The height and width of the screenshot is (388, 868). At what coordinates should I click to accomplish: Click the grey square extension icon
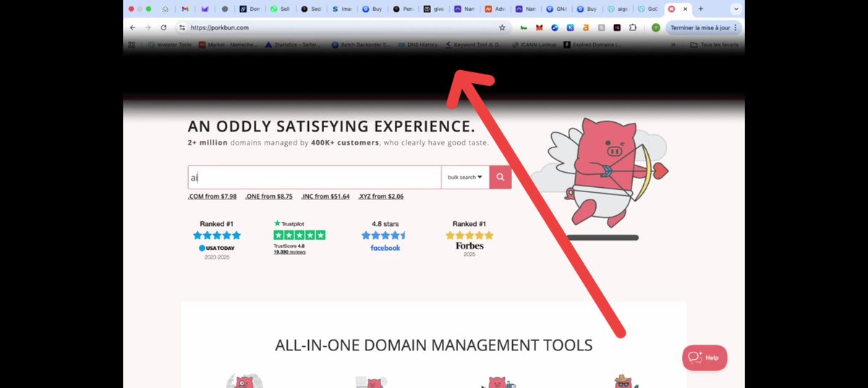tap(602, 27)
